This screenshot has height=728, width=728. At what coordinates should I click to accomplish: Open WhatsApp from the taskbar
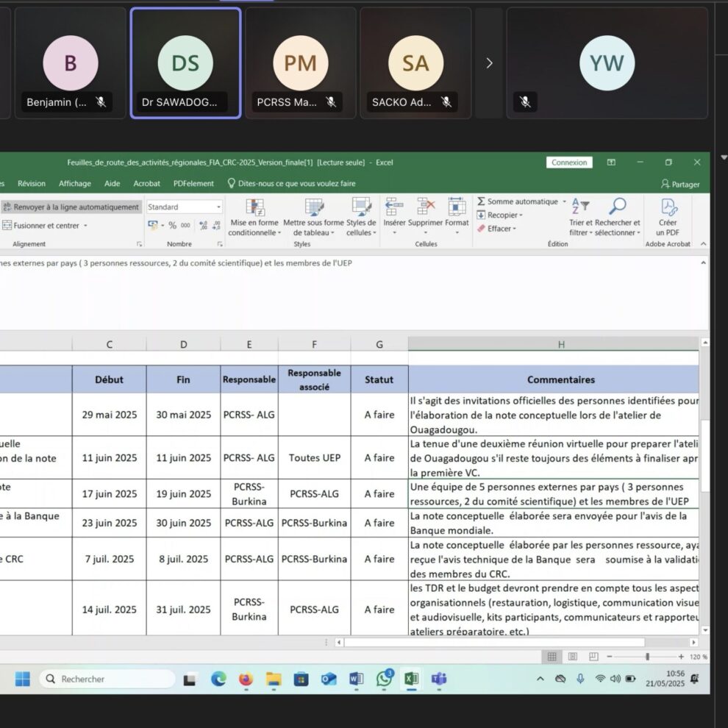coord(384,679)
